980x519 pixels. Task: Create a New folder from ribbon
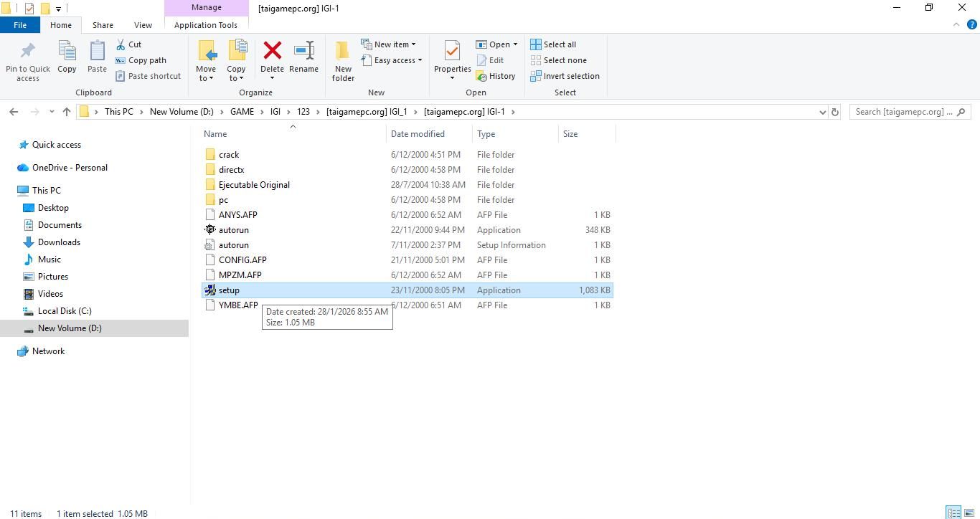pos(343,60)
